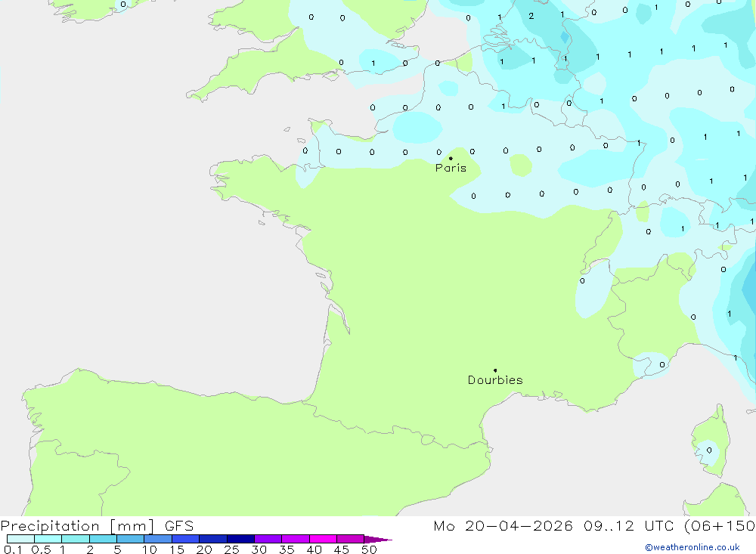The image size is (756, 554).
Task: Select the 5–10 mm legend swatch
Action: pyautogui.click(x=131, y=539)
